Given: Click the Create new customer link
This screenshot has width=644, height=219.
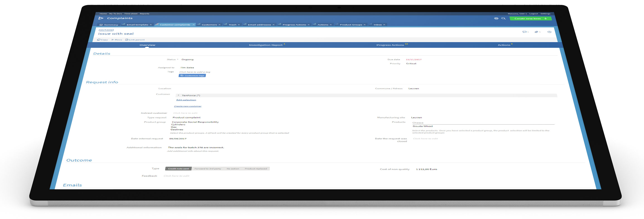Looking at the screenshot, I should pos(187,106).
